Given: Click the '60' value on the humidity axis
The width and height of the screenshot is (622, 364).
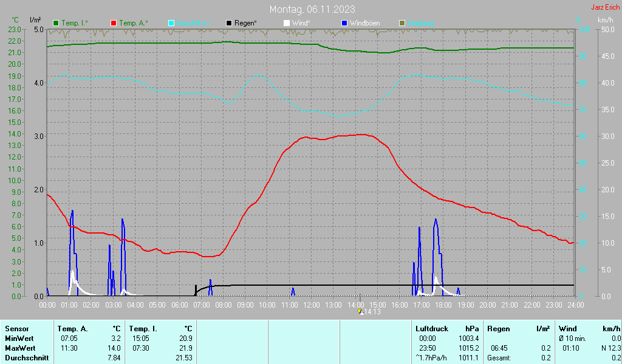Looking at the screenshot, I should click(x=583, y=136).
